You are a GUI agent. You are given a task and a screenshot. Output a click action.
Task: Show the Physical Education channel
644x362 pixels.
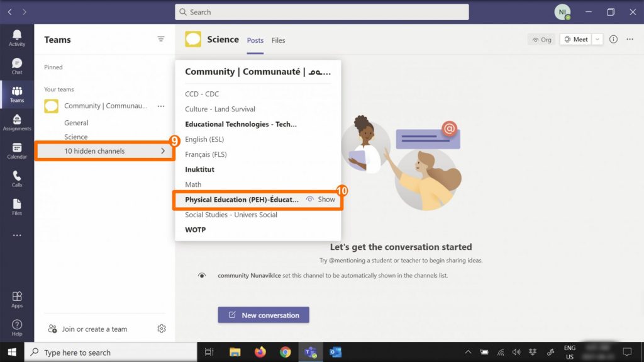tap(321, 200)
